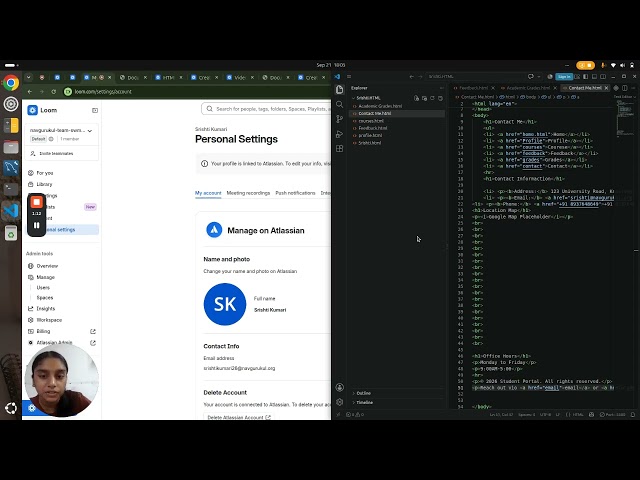
Task: Click the Chrome address bar
Action: (x=196, y=91)
